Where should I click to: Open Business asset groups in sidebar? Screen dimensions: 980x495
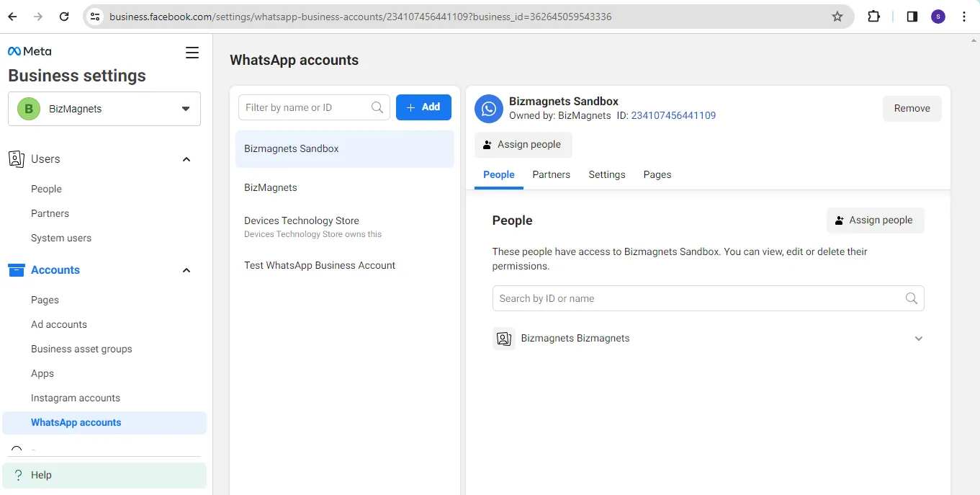click(81, 349)
